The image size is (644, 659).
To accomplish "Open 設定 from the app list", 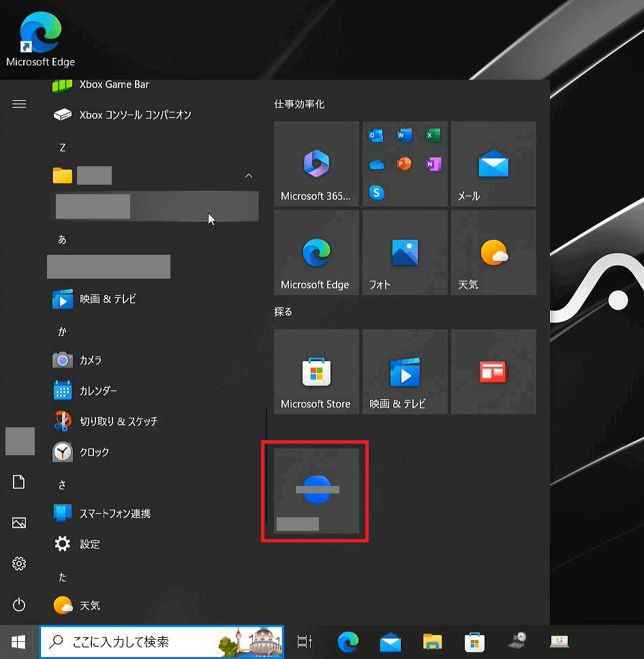I will (153, 545).
